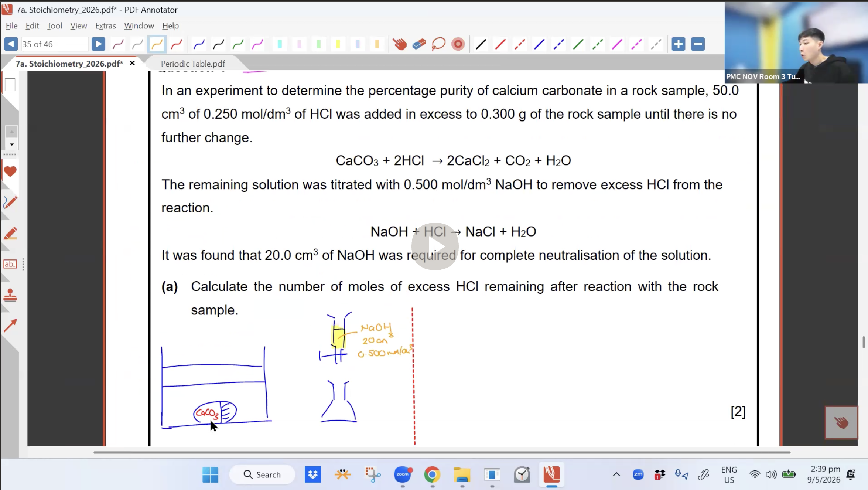Screen dimensions: 868x490
Task: Open the View menu
Action: tap(79, 25)
